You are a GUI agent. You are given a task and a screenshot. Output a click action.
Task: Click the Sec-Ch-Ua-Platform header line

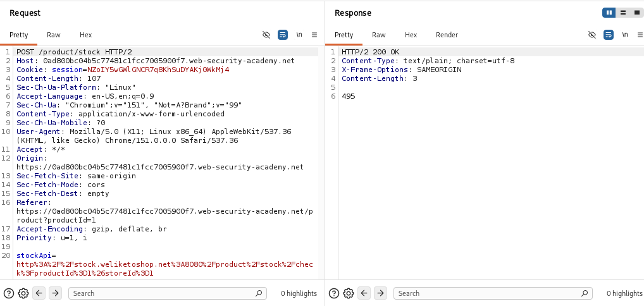point(76,87)
